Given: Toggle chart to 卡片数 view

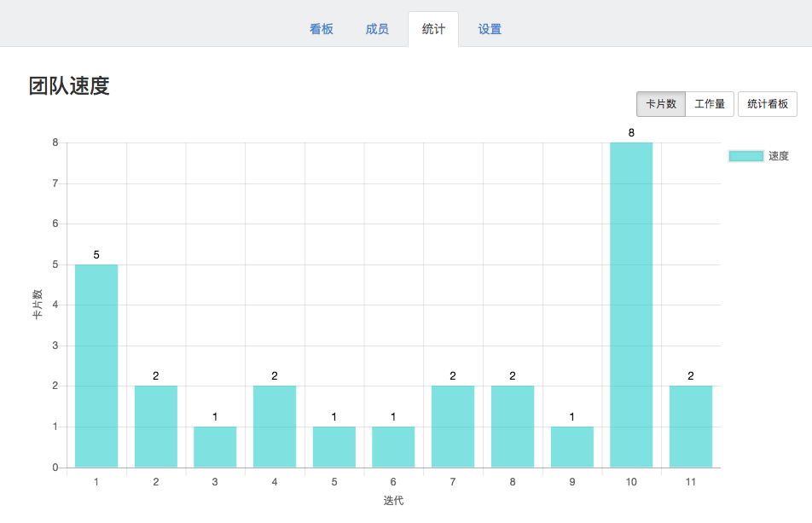Looking at the screenshot, I should tap(661, 104).
